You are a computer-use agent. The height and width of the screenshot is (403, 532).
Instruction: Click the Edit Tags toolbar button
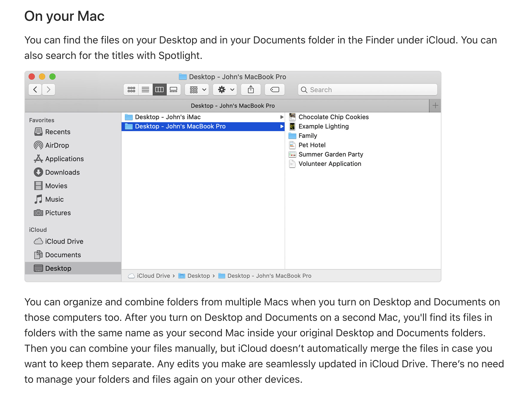(x=275, y=90)
